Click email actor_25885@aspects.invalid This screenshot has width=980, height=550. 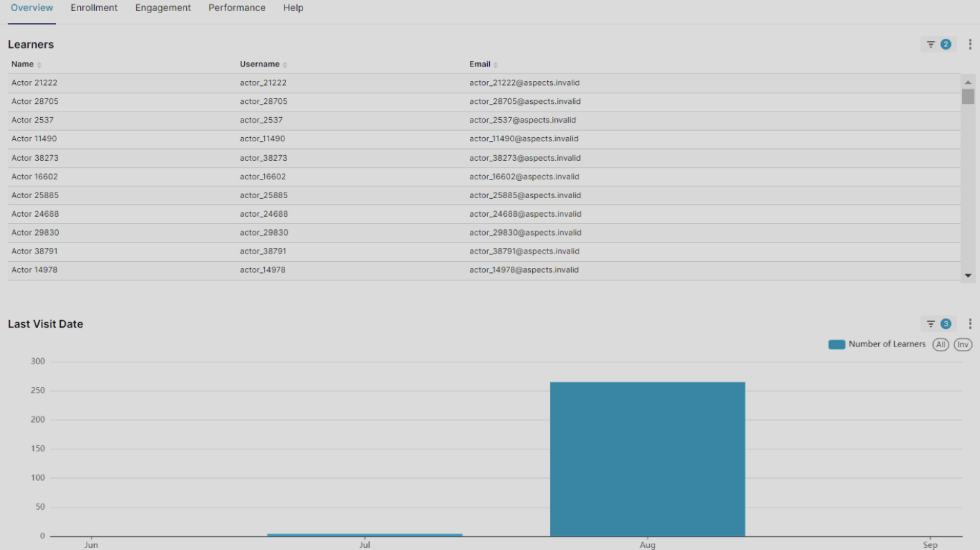pyautogui.click(x=525, y=195)
